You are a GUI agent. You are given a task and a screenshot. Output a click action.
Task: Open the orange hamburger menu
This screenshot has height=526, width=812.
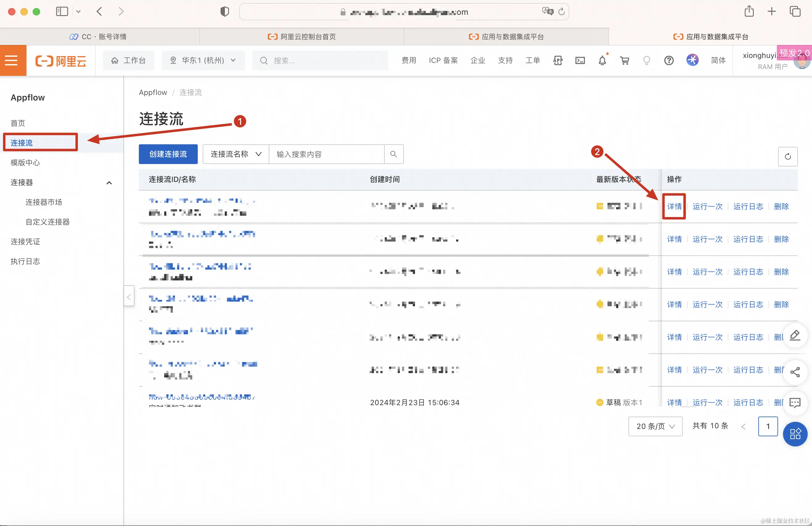click(x=13, y=60)
